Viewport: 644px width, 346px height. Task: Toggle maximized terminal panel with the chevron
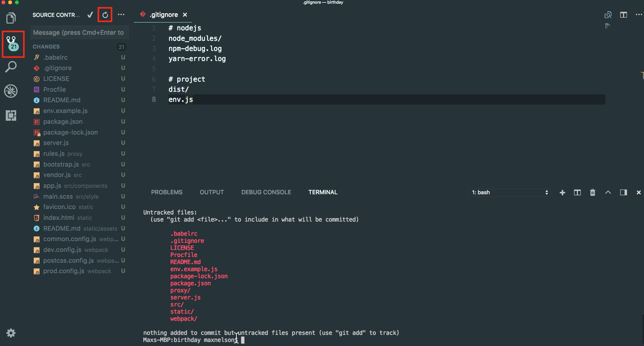point(608,193)
